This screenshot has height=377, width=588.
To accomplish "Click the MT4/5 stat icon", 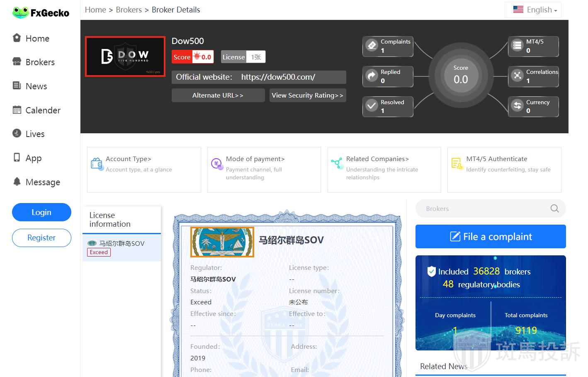I will [x=517, y=45].
